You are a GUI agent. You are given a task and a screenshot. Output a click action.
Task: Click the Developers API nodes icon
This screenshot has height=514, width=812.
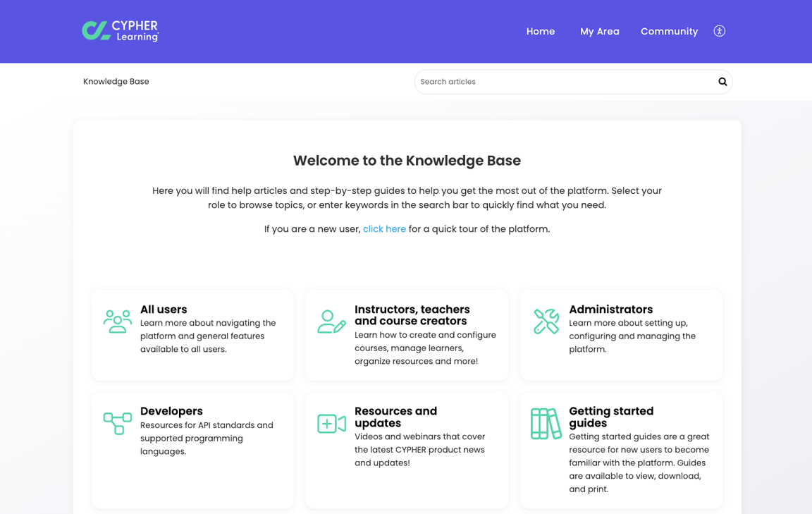[117, 422]
